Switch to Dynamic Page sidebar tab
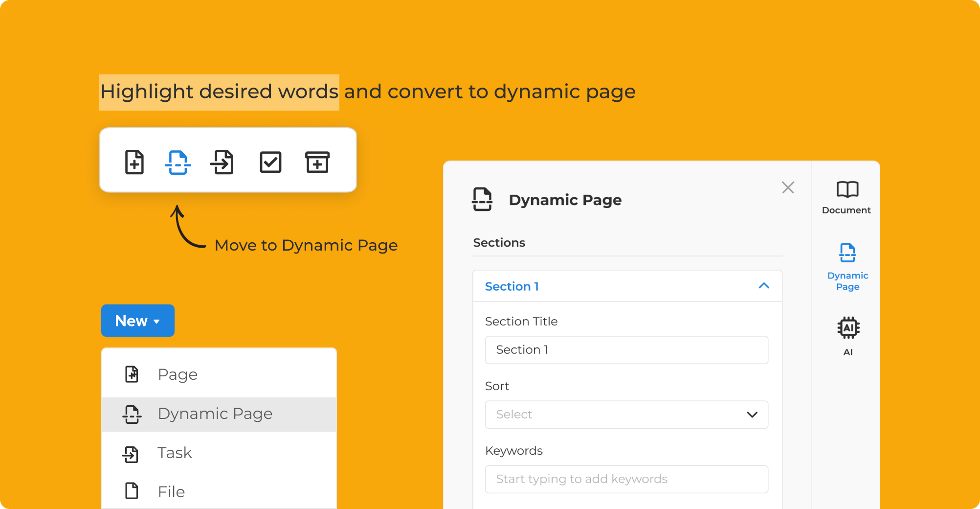 coord(847,267)
